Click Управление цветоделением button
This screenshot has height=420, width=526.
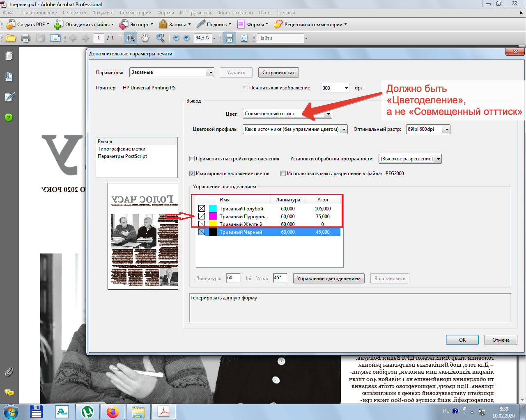click(329, 278)
